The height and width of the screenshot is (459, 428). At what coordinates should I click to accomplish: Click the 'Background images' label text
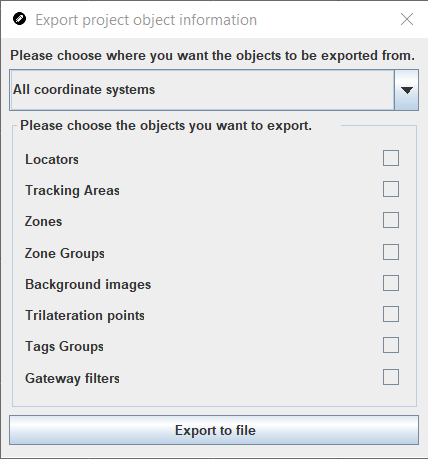[x=88, y=285]
